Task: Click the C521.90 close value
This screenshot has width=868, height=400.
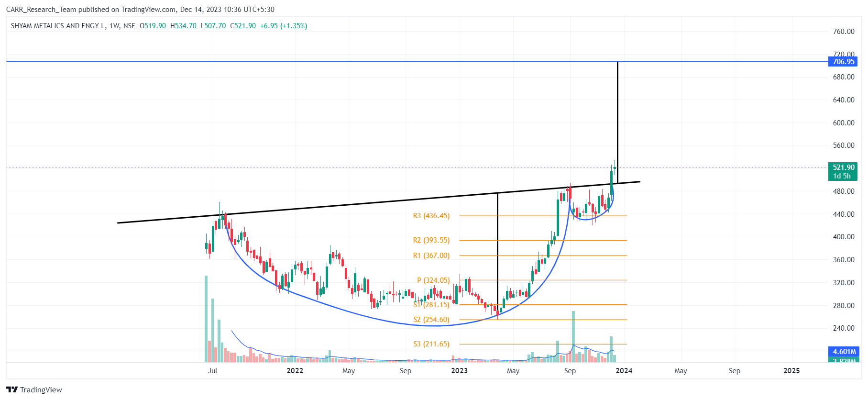Action: pyautogui.click(x=243, y=26)
